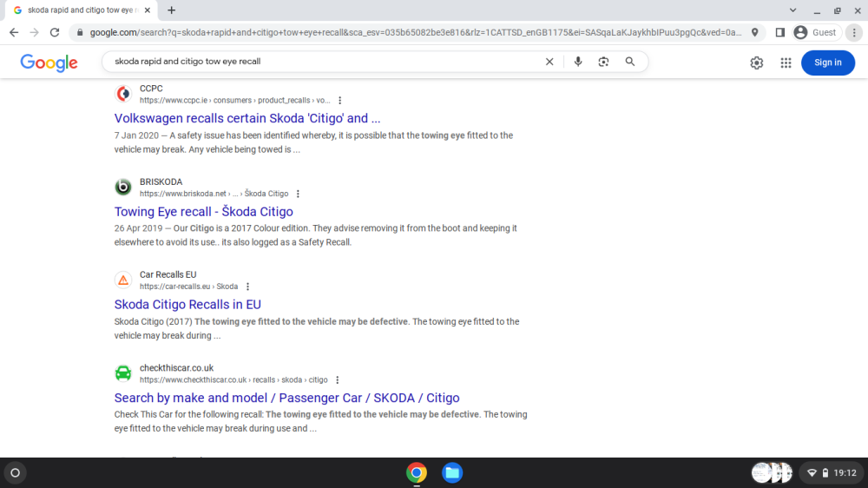Open more options for BRISKODA result
This screenshot has width=868, height=488.
click(298, 194)
